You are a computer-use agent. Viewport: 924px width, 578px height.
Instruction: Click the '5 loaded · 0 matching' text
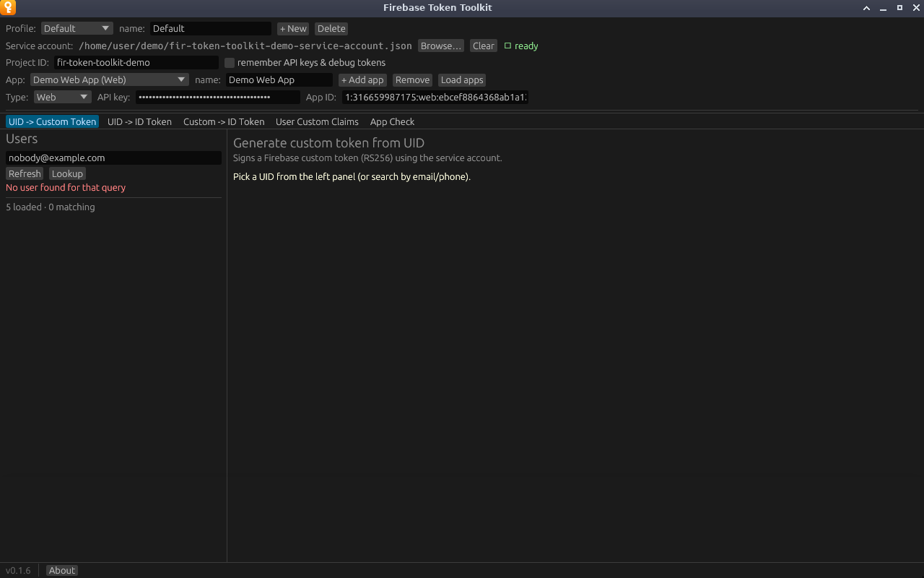pos(51,207)
